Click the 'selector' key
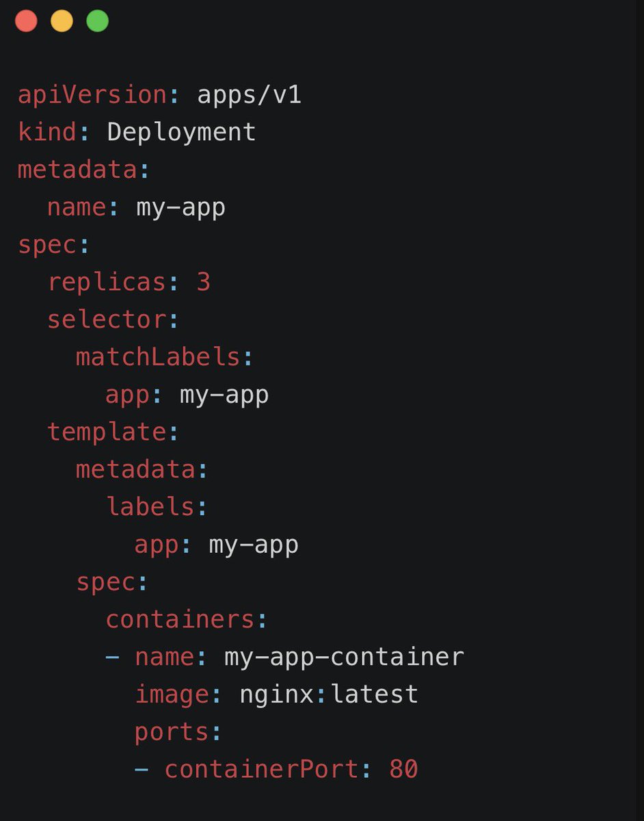Screen dimensions: 644x821 (107, 320)
